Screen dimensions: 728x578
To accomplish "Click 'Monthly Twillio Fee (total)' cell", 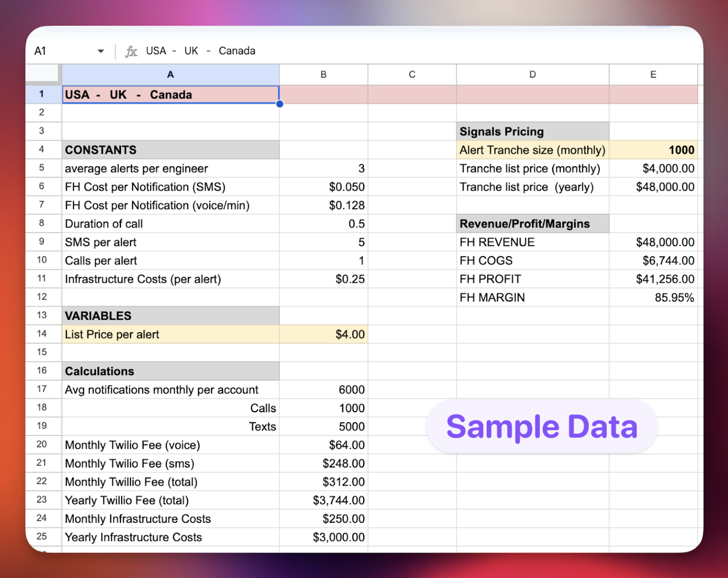I will pos(171,482).
